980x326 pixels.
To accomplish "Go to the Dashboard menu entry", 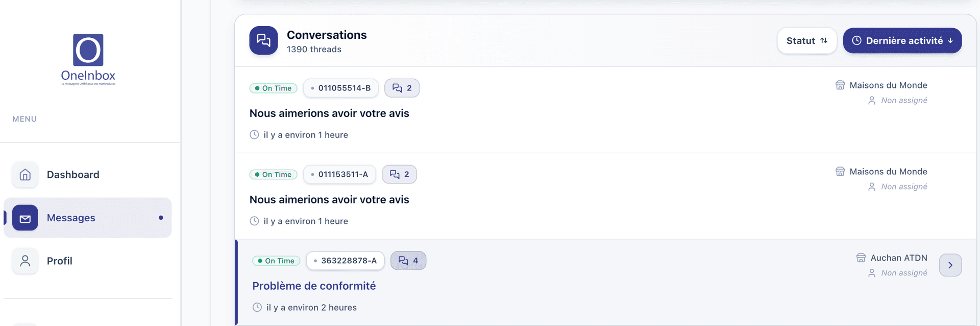I will coord(73,174).
